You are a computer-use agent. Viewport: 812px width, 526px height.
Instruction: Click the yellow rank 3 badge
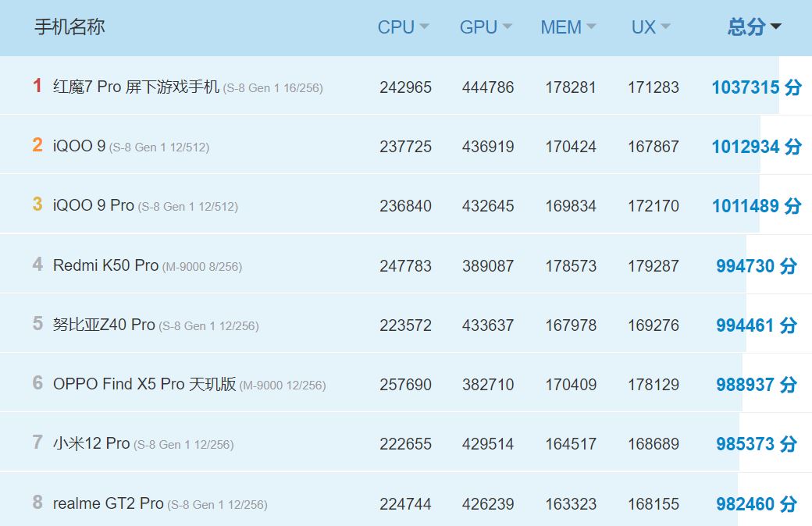pos(37,204)
